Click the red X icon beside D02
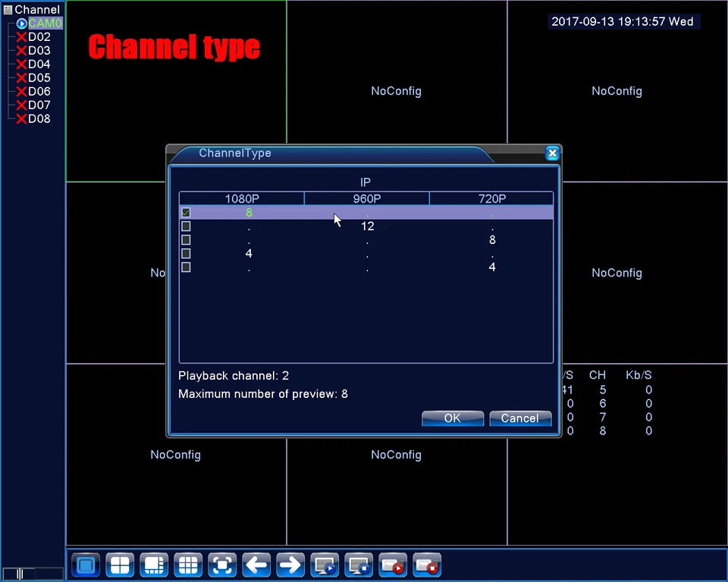This screenshot has height=582, width=728. coord(21,37)
